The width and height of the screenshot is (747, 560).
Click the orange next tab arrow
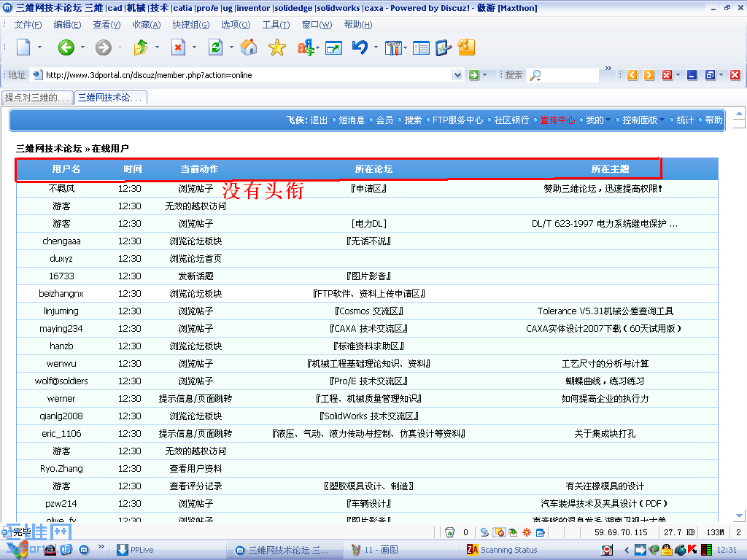click(x=649, y=75)
